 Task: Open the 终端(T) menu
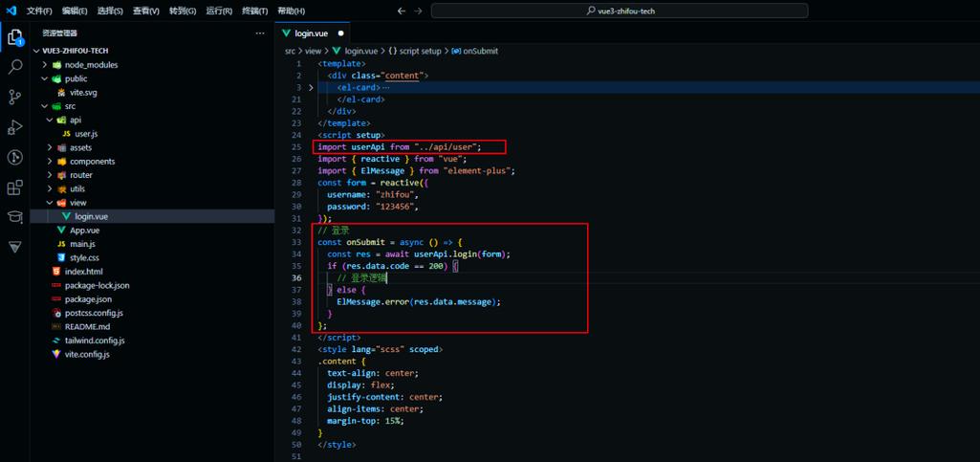click(254, 11)
